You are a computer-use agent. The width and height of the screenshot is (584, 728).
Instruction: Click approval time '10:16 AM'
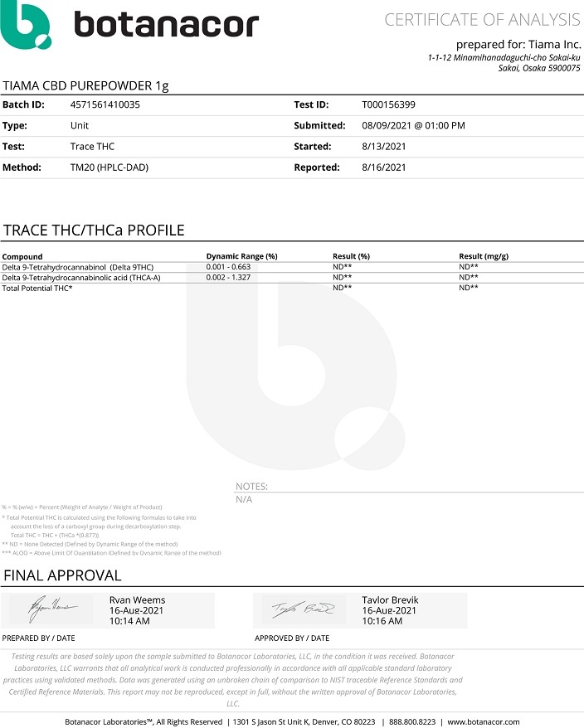[x=382, y=621]
